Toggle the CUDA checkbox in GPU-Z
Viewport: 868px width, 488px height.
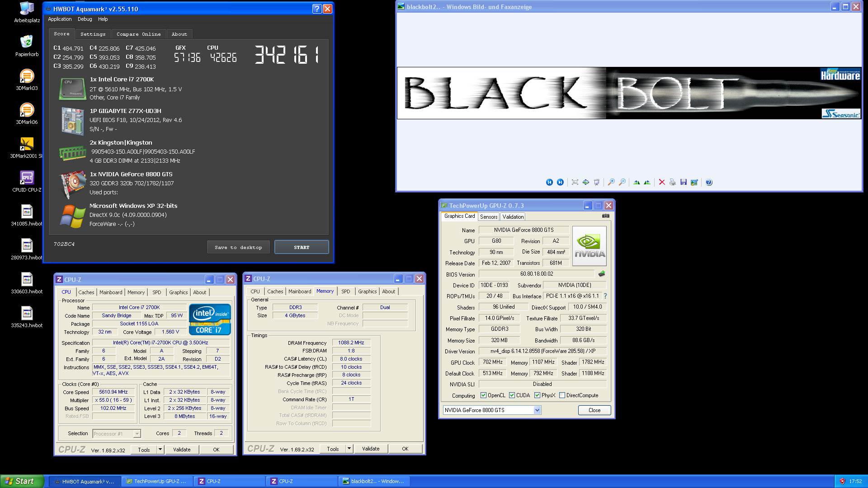click(x=512, y=395)
